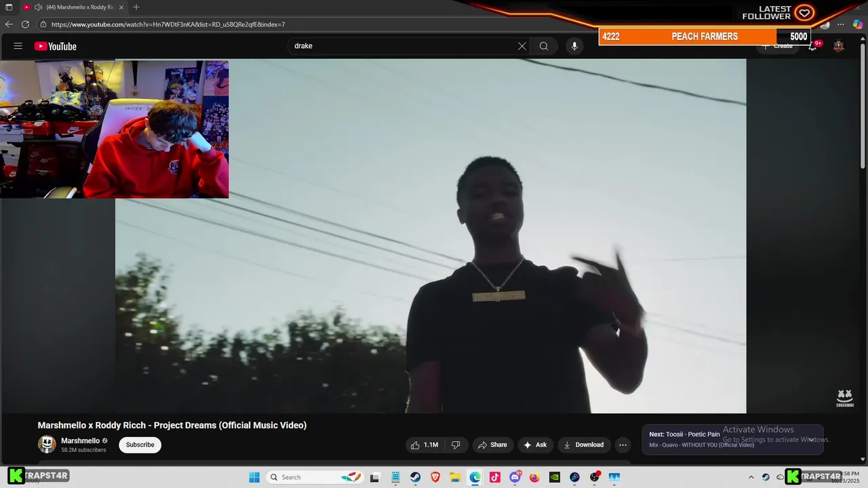Viewport: 868px width, 488px height.
Task: Click the Peach Farmers follower goal bar
Action: [x=705, y=37]
